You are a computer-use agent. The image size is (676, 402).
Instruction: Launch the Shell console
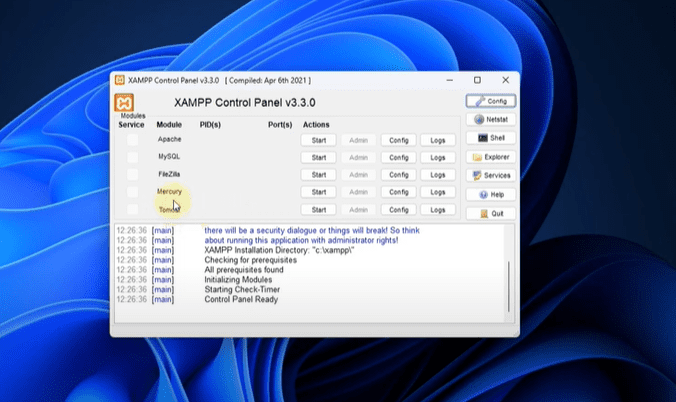tap(491, 138)
